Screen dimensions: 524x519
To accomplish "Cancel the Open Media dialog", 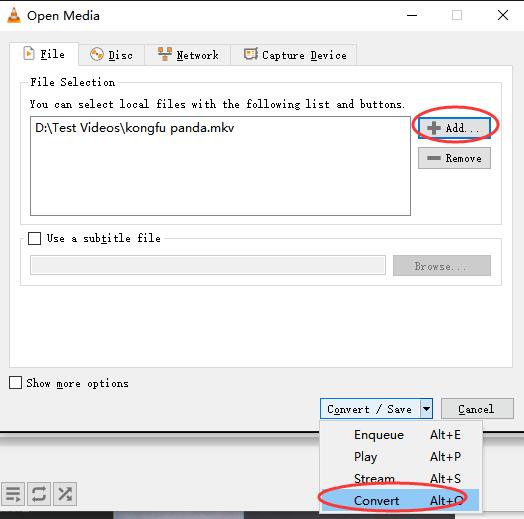I will pos(477,409).
